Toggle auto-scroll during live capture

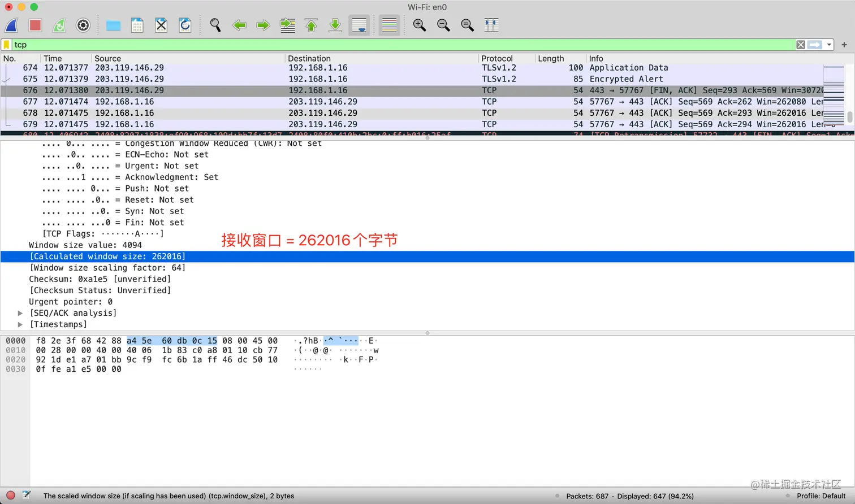(359, 25)
